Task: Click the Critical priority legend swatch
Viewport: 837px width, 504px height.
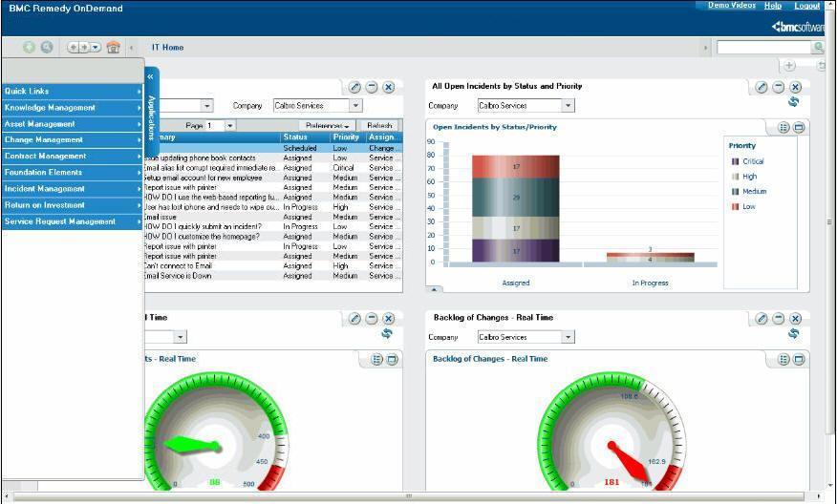Action: 735,161
